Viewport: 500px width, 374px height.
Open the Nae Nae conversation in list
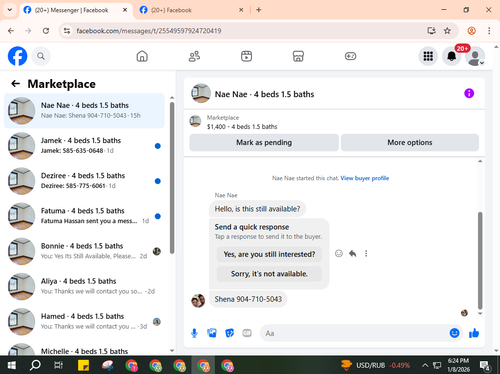pos(84,111)
